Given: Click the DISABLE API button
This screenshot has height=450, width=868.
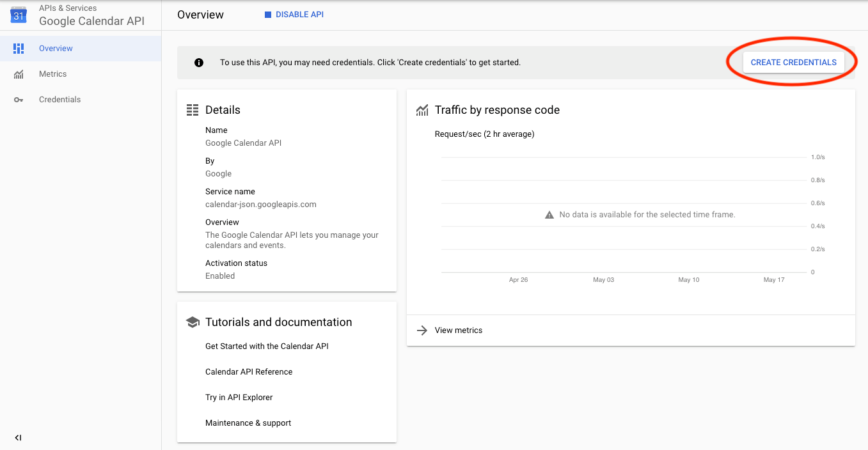Looking at the screenshot, I should click(x=294, y=15).
